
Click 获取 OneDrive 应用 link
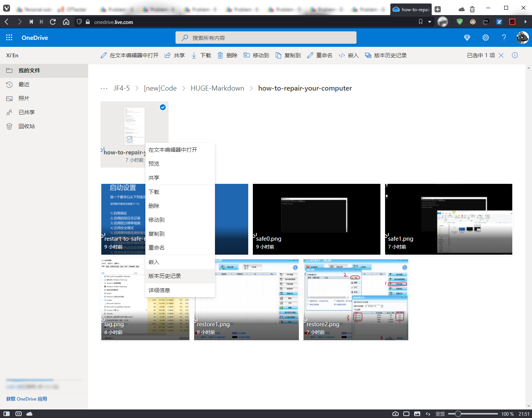27,399
